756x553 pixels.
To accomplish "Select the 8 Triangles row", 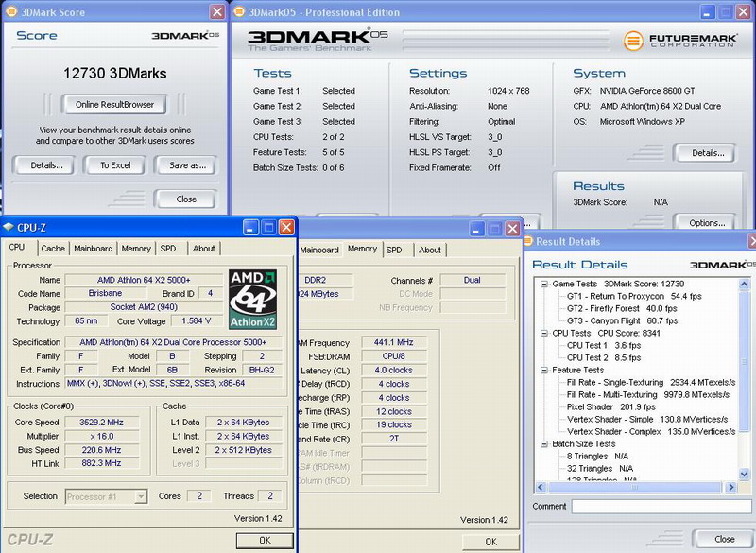I will pos(598,456).
